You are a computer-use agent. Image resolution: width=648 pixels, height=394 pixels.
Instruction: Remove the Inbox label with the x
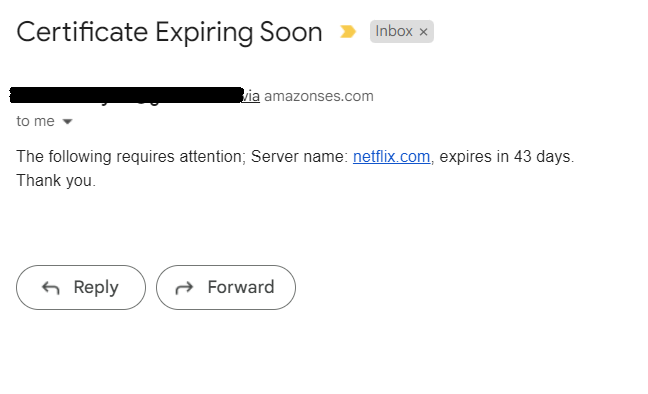click(x=423, y=32)
